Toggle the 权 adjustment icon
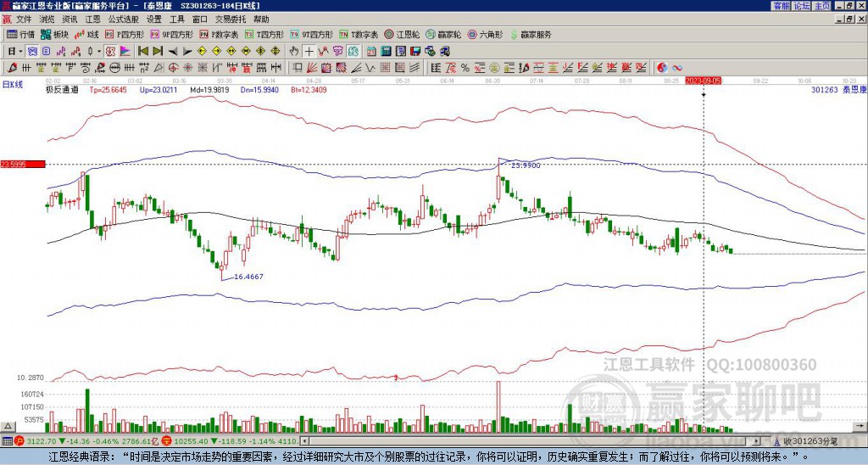 pyautogui.click(x=109, y=52)
